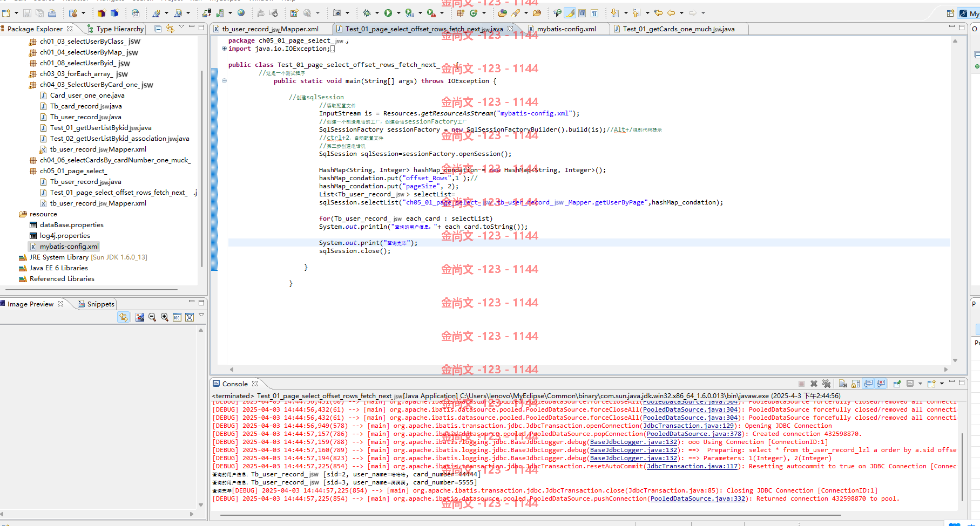The image size is (980, 526).
Task: Select the Image Preview tab
Action: [30, 304]
